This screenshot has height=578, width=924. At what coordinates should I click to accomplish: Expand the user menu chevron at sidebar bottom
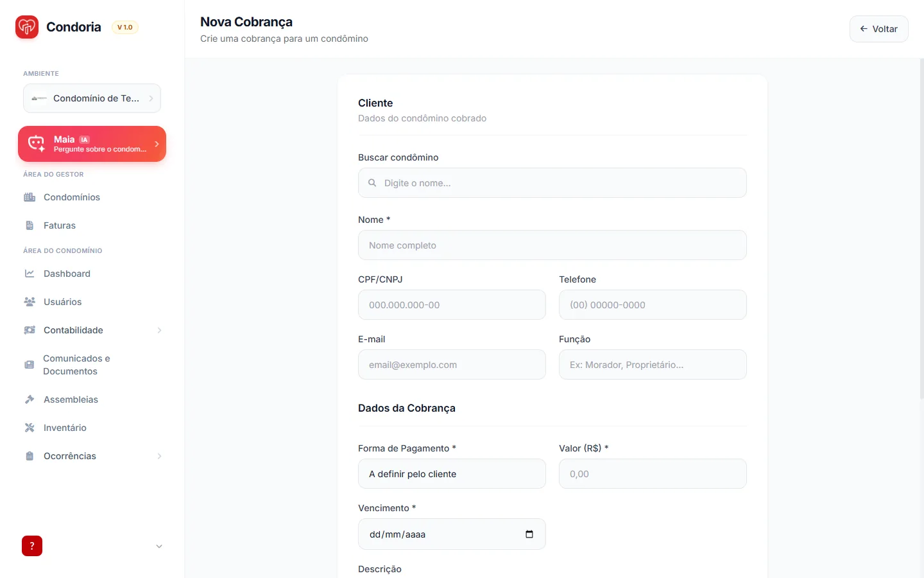(159, 547)
